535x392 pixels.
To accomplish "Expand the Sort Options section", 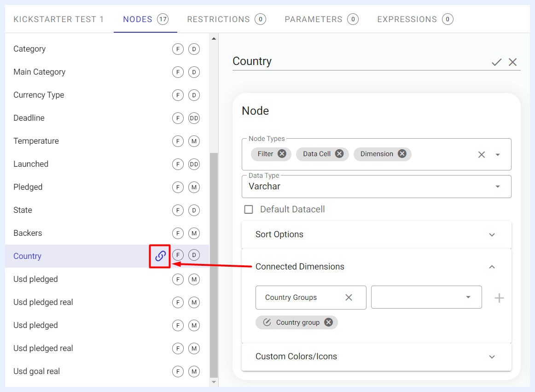I will pyautogui.click(x=376, y=234).
